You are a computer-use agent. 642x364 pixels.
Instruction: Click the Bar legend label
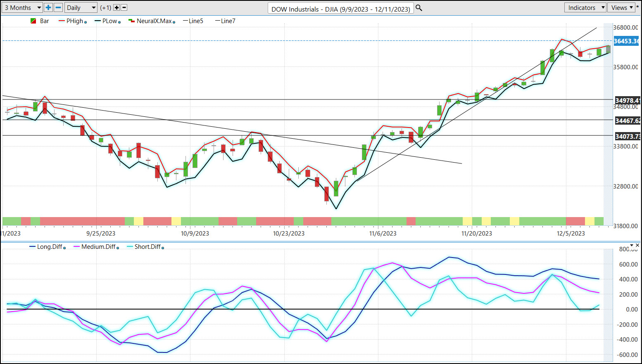(45, 21)
